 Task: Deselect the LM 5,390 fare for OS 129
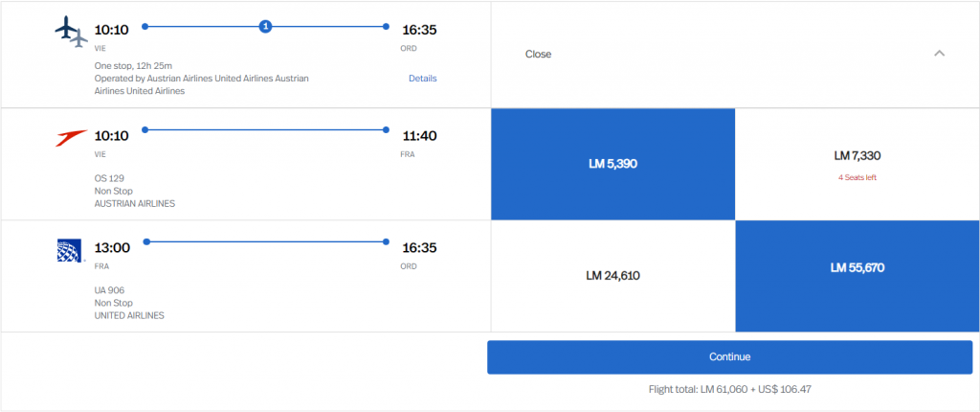coord(612,164)
